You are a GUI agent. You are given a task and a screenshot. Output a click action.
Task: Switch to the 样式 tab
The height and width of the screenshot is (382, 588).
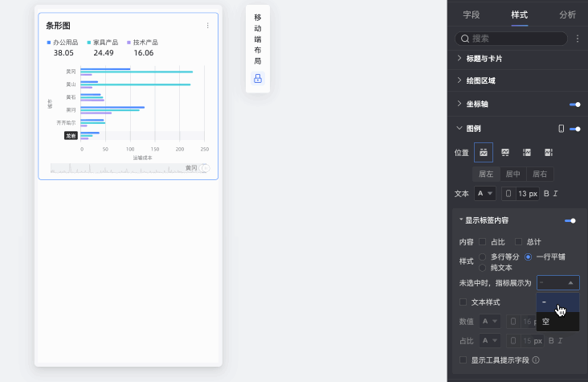point(520,14)
